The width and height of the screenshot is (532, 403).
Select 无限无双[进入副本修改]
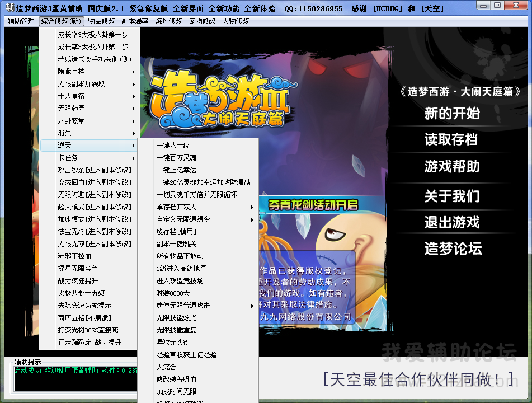pyautogui.click(x=88, y=244)
